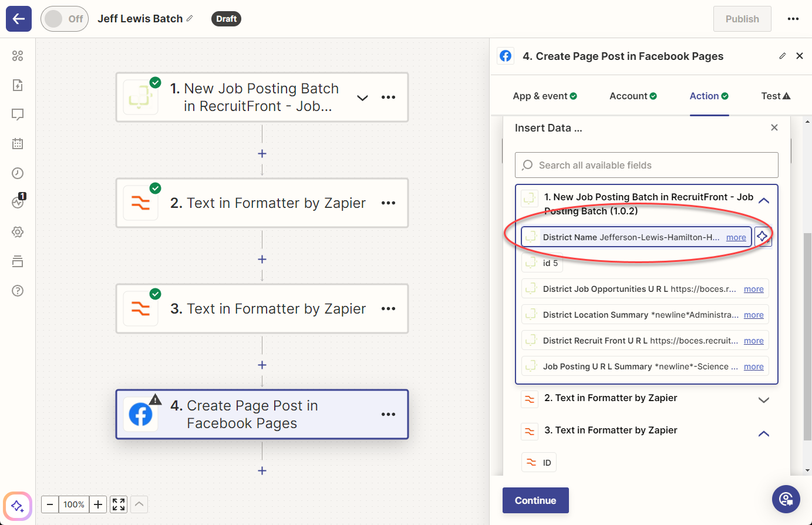812x525 pixels.
Task: Select District Job Opportunities URL field
Action: point(645,289)
